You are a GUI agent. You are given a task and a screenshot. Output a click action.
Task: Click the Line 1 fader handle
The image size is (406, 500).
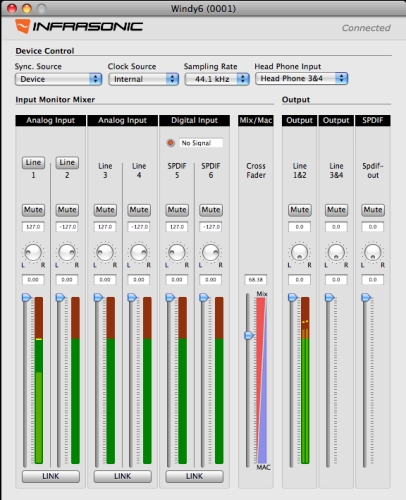pos(26,297)
